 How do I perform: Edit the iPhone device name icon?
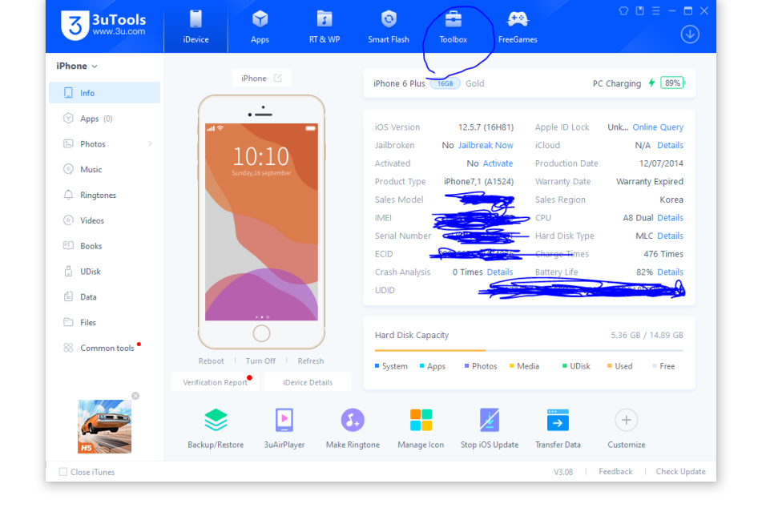coord(278,78)
